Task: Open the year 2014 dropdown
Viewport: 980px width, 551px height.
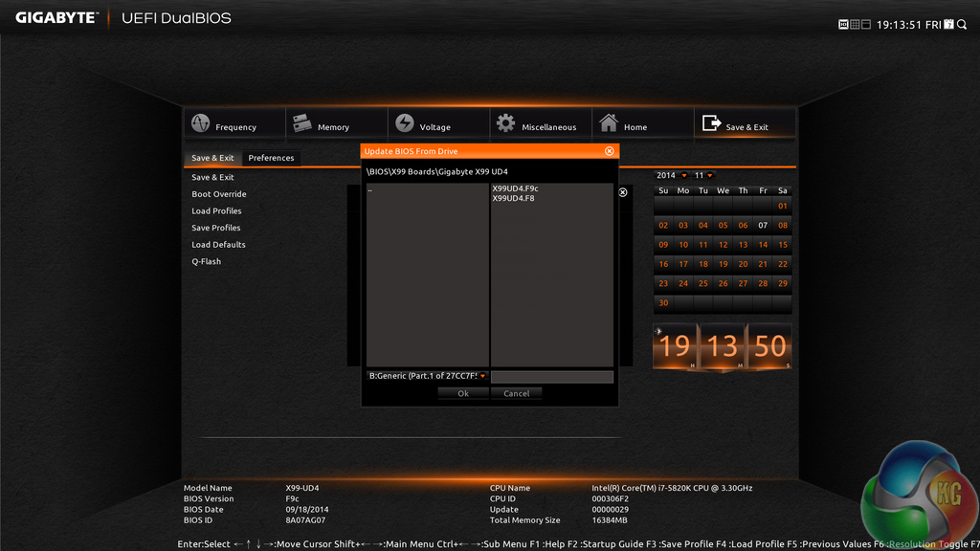Action: tap(675, 175)
